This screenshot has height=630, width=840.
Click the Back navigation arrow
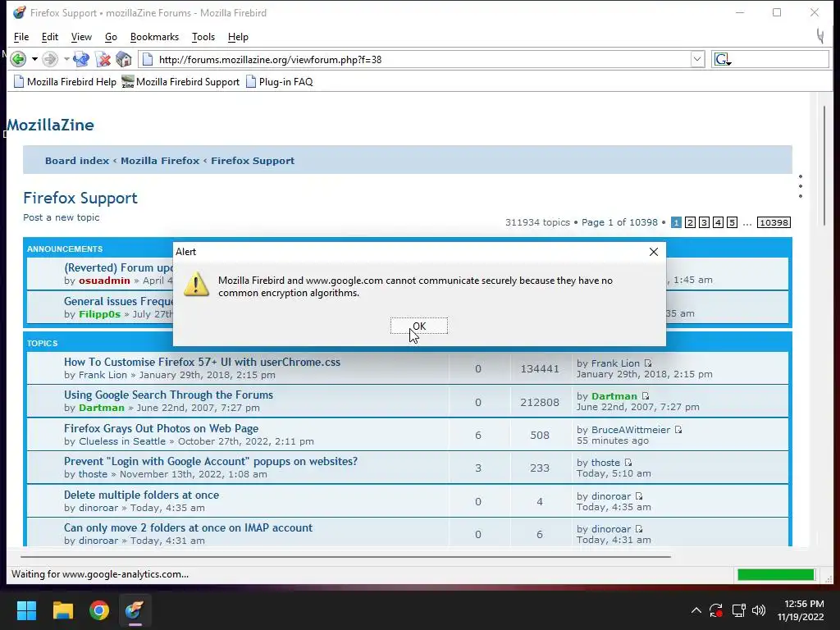(x=18, y=59)
